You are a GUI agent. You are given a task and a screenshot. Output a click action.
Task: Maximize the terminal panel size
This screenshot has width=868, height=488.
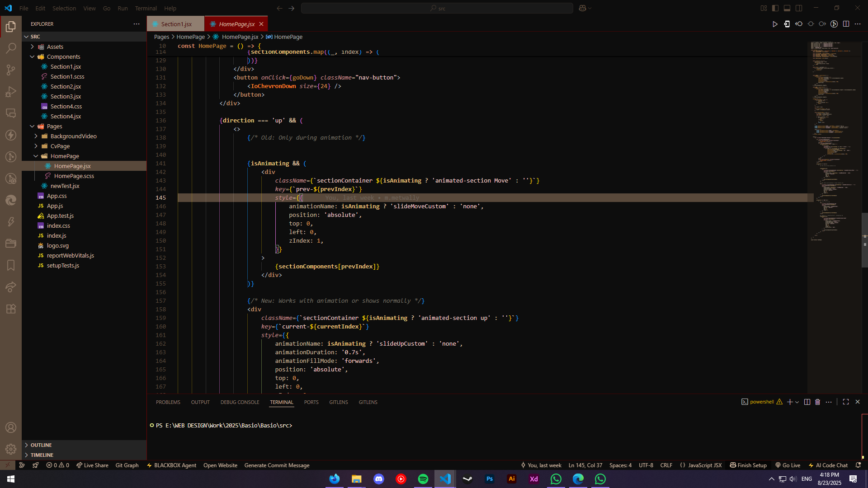pos(846,402)
